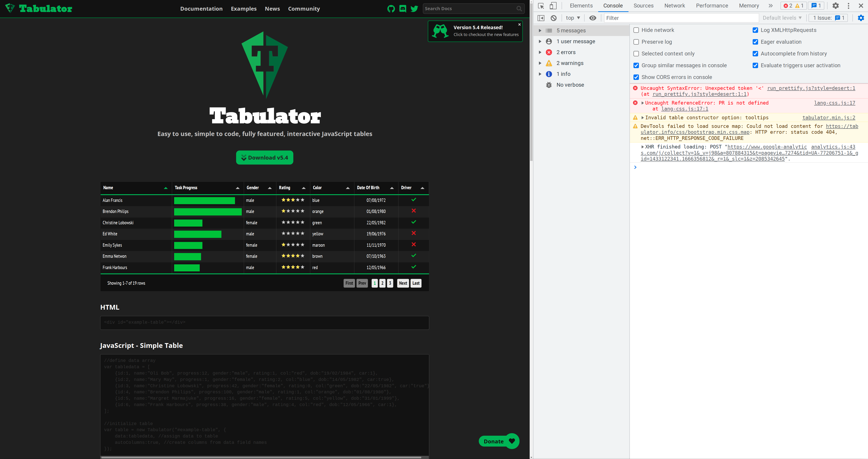Open the Default levels dropdown

coord(782,18)
